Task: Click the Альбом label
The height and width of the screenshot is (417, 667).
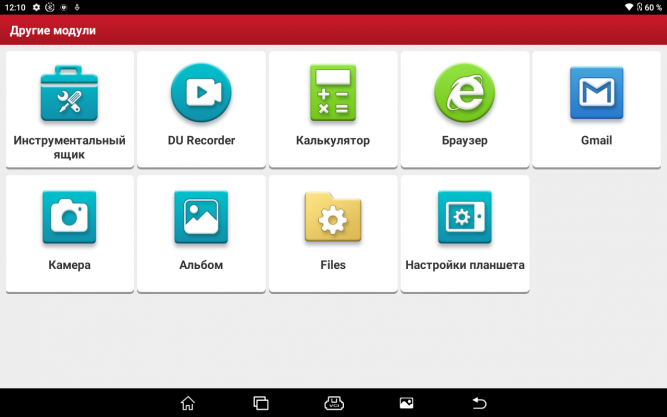Action: pyautogui.click(x=201, y=265)
